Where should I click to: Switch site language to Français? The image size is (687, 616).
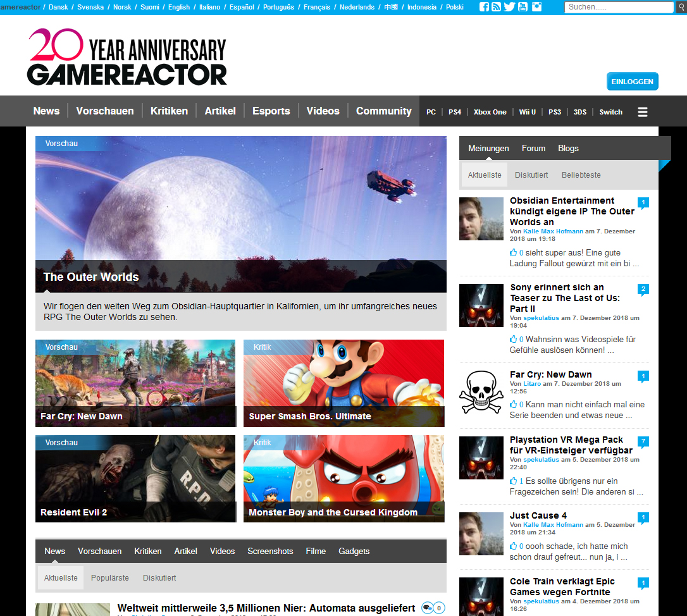coord(317,7)
